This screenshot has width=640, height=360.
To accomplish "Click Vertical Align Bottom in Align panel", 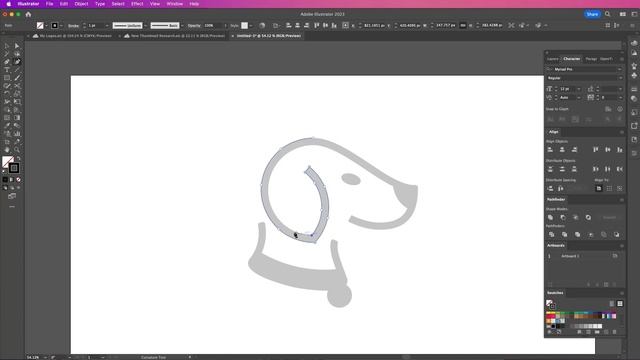I will (620, 150).
